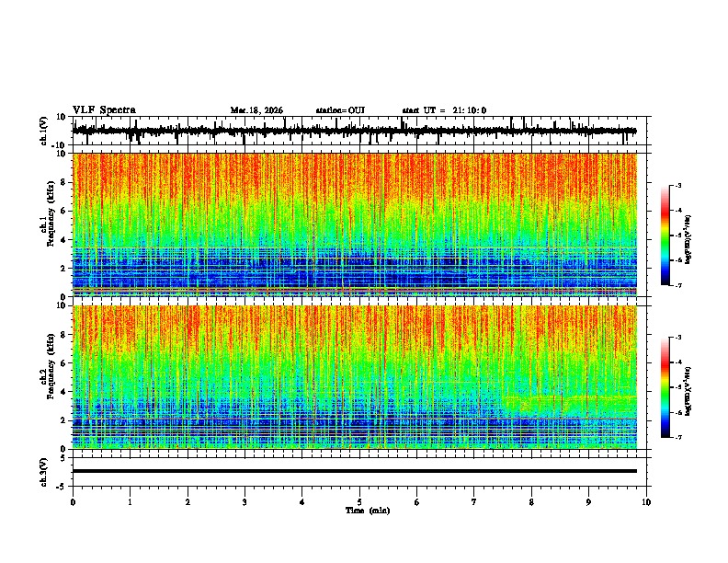Viewport: 728px width, 563px height.
Task: Click the 6 kHz tick label of ch.2 spectrogram
Action: (63, 362)
